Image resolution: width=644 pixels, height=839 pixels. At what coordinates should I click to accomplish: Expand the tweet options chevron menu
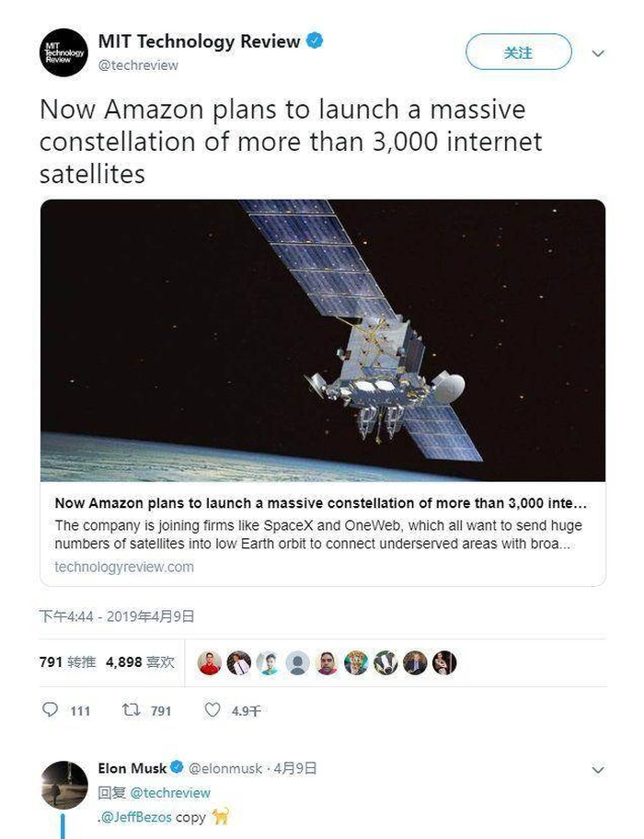pyautogui.click(x=598, y=53)
